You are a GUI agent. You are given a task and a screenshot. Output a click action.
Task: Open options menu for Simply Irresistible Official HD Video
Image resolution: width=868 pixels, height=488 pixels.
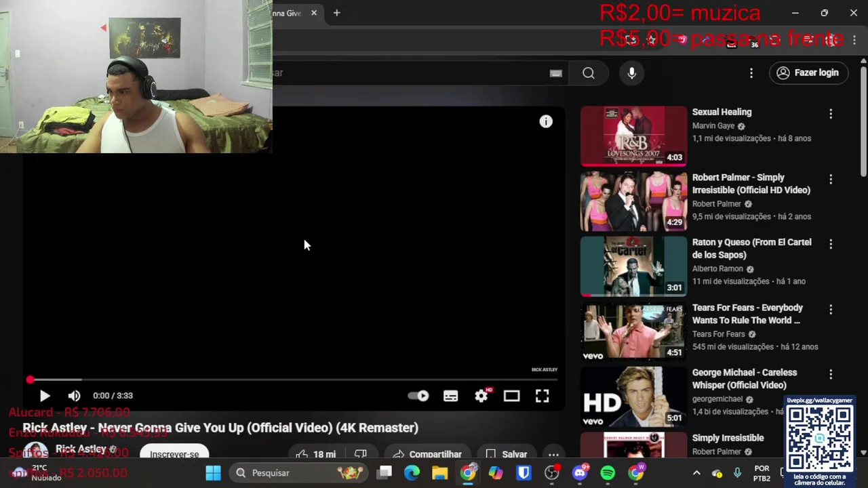(x=831, y=179)
